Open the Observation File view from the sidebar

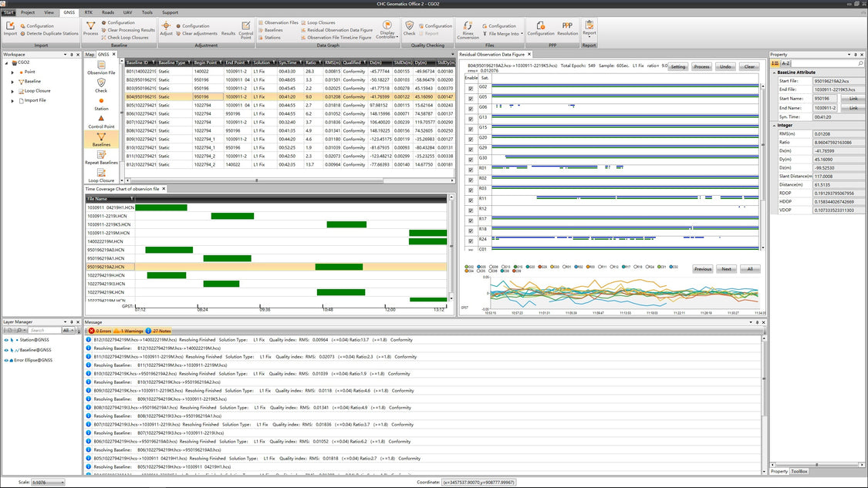point(101,69)
